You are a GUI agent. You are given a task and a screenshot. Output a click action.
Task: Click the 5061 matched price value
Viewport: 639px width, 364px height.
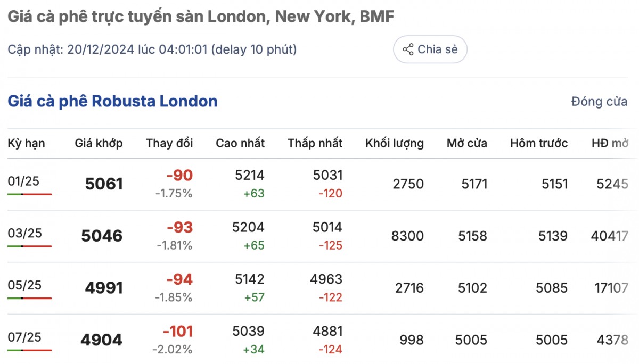[x=104, y=184]
